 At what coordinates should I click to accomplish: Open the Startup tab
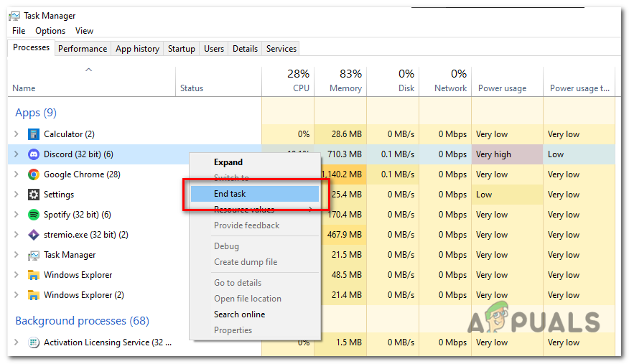[x=181, y=49]
